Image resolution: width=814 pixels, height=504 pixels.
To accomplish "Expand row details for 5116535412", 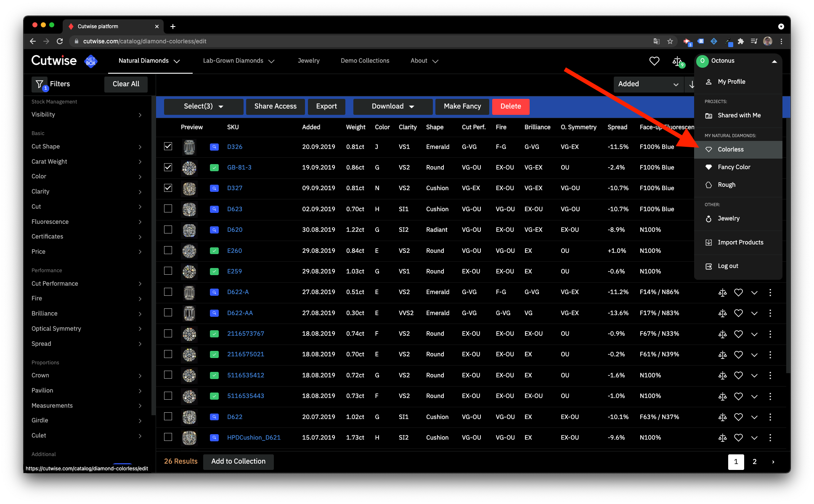I will pyautogui.click(x=754, y=375).
